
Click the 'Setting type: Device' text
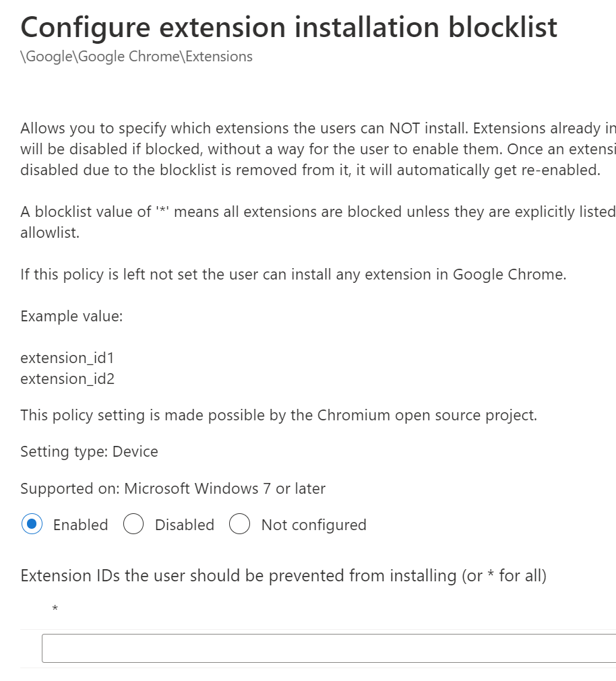tap(89, 451)
